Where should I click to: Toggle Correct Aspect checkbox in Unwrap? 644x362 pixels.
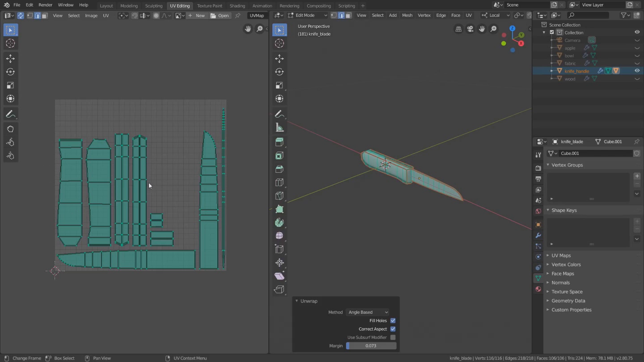tap(393, 329)
